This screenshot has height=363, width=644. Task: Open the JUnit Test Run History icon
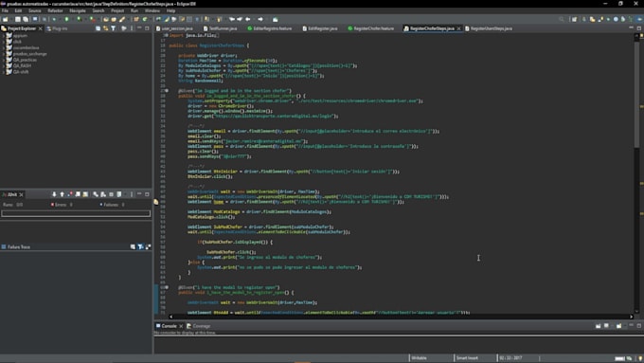point(118,194)
